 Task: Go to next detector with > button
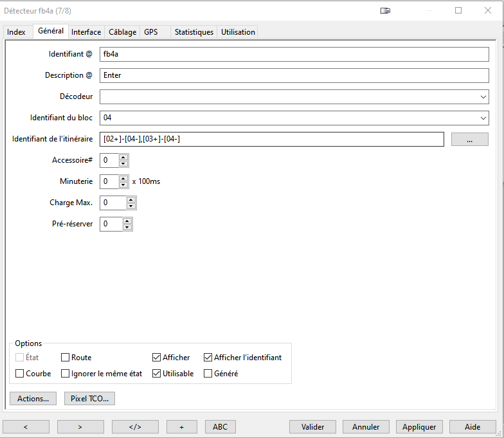(x=80, y=426)
